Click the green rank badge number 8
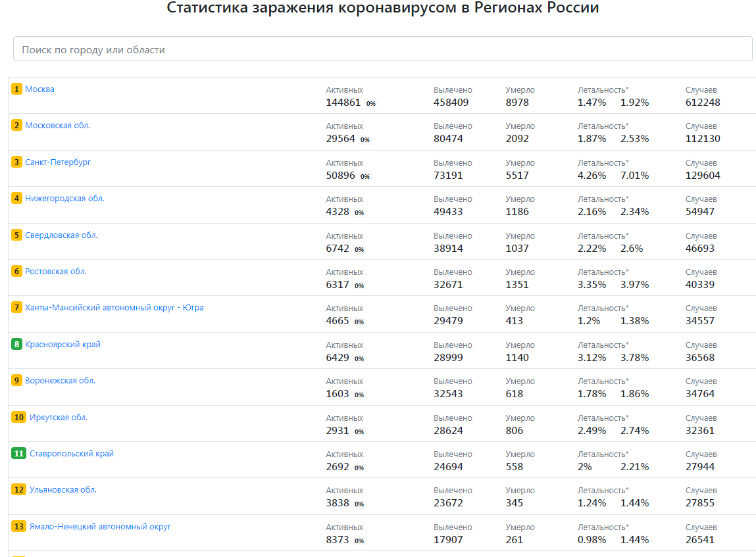 pos(17,345)
